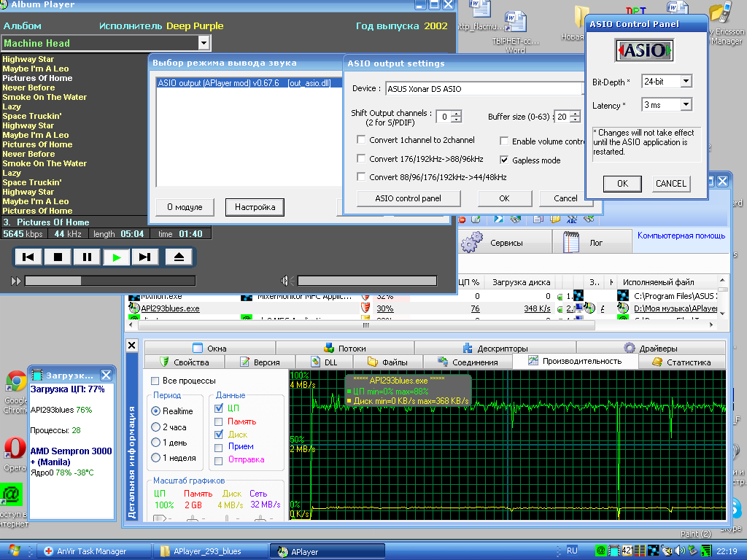Viewport: 747px width, 560px height.
Task: Open the Machine Head album dropdown
Action: (x=204, y=43)
